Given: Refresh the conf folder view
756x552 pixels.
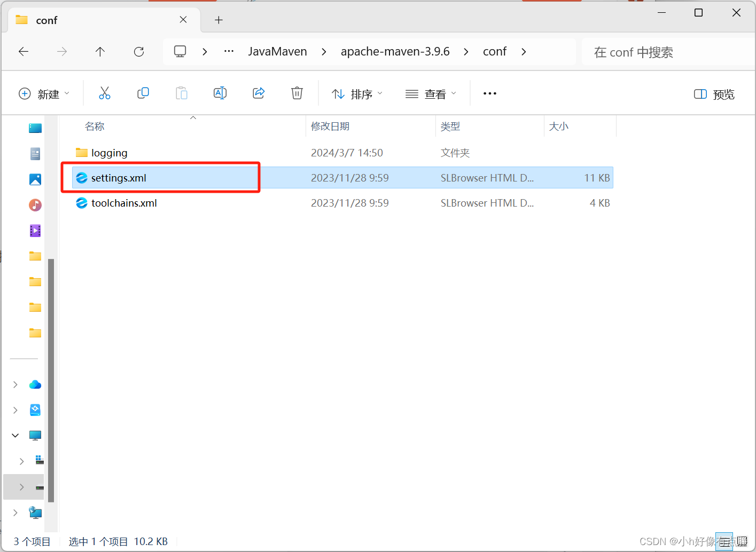Looking at the screenshot, I should coord(139,52).
